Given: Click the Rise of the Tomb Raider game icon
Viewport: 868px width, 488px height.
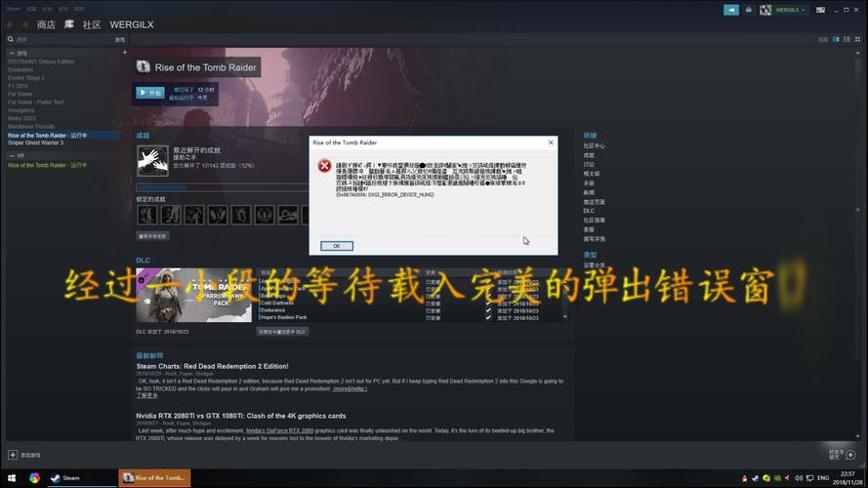Looking at the screenshot, I should tap(144, 67).
